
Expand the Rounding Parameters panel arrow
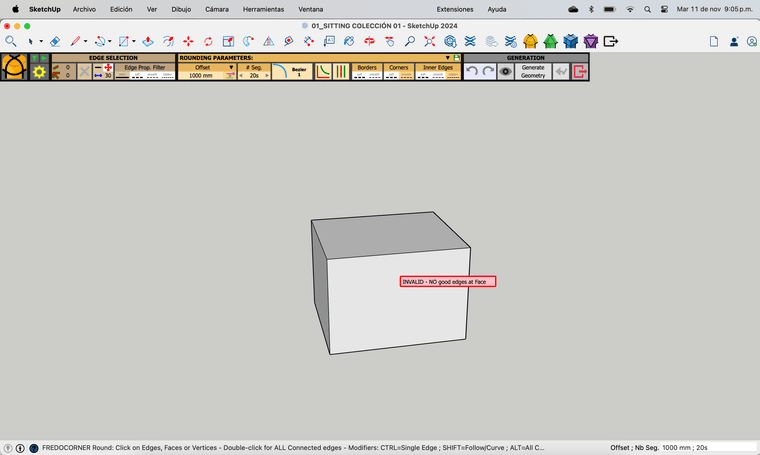click(448, 58)
